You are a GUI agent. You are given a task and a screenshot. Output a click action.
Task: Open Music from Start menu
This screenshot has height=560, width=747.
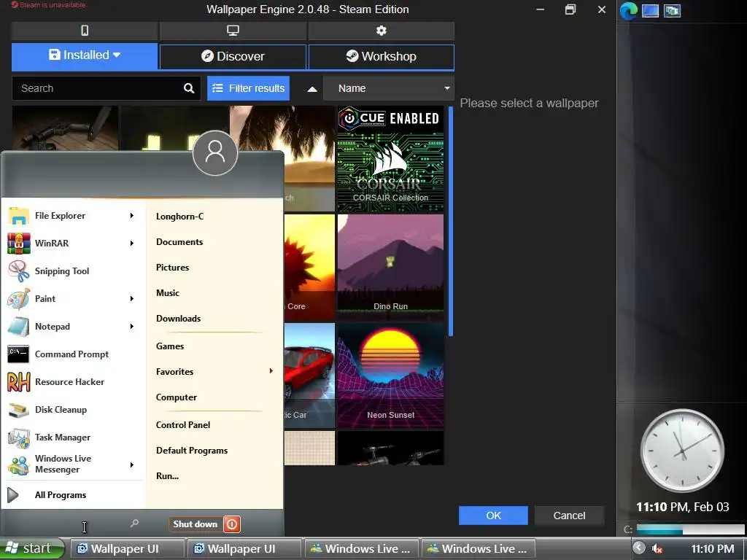click(x=168, y=293)
